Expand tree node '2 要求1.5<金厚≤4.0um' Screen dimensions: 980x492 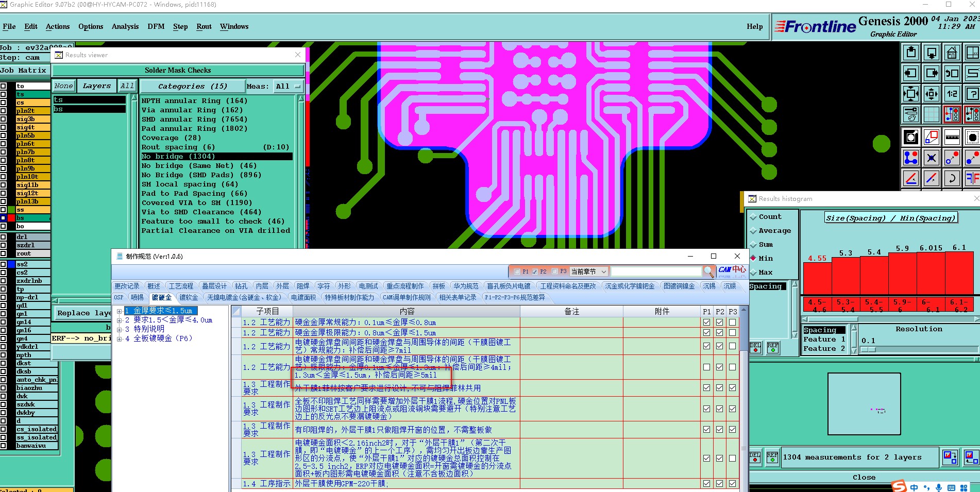[x=120, y=320]
